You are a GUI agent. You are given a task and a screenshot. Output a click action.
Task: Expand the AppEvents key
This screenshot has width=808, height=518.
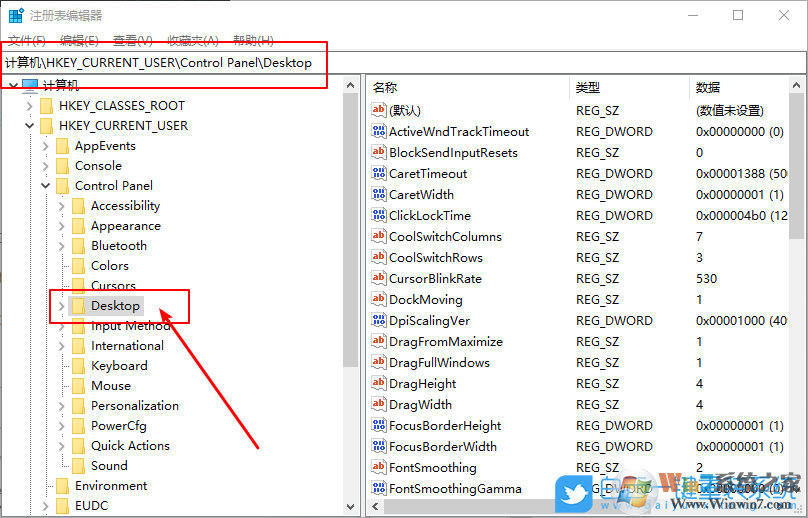coord(46,146)
